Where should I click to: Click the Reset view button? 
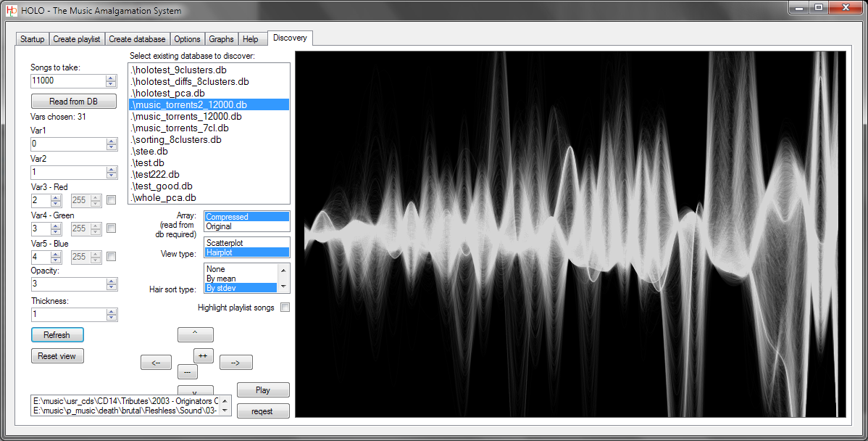pyautogui.click(x=57, y=355)
